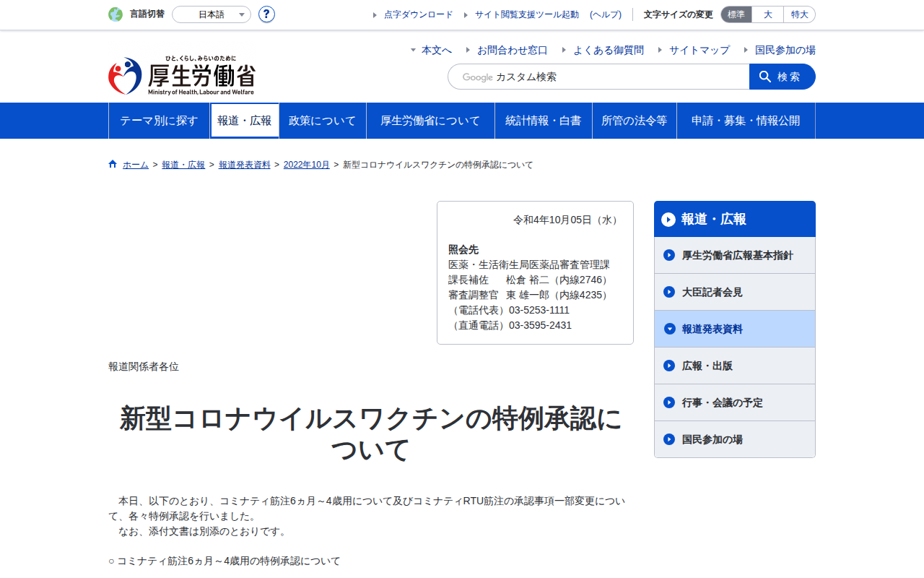The width and height of the screenshot is (924, 578).
Task: Open お問合わせ窓口 link
Action: pyautogui.click(x=513, y=50)
